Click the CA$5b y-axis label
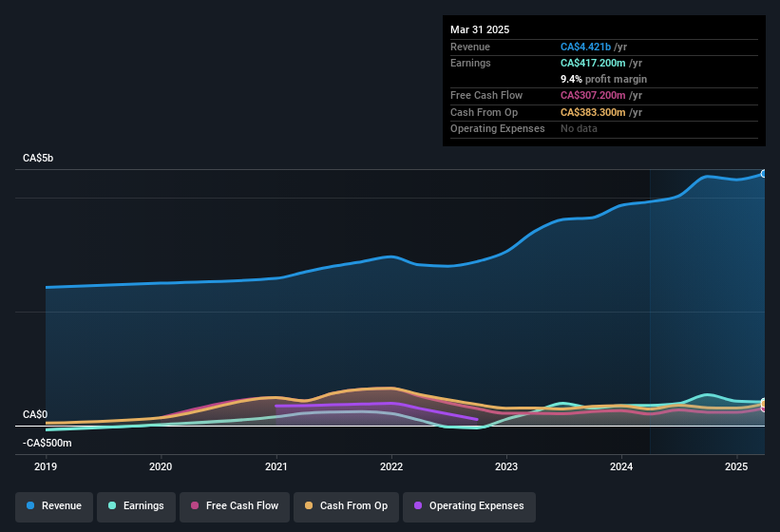 tap(38, 158)
